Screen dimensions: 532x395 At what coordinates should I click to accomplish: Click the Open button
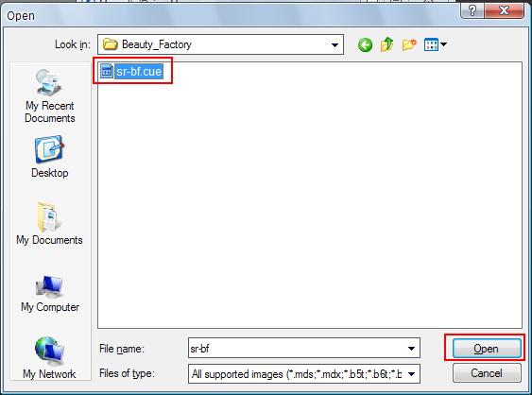pyautogui.click(x=487, y=348)
